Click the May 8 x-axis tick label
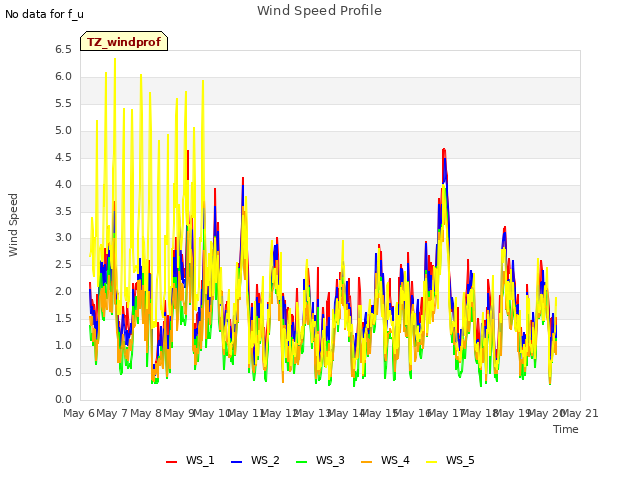This screenshot has height=480, width=640. pos(146,413)
